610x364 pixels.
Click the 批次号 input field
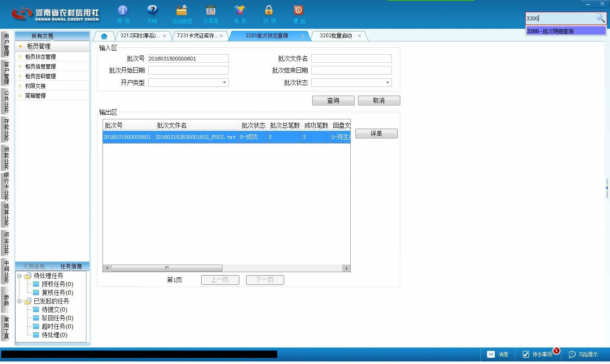tap(188, 58)
